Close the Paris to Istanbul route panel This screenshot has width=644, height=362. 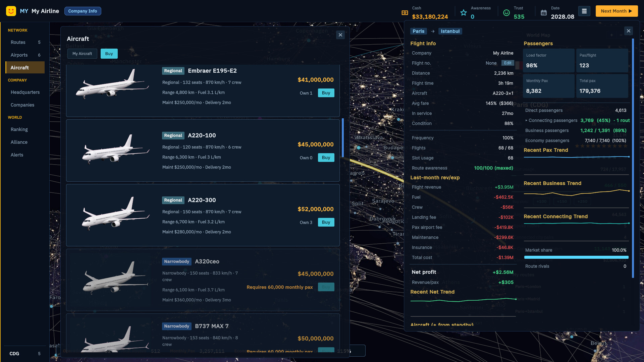(629, 31)
